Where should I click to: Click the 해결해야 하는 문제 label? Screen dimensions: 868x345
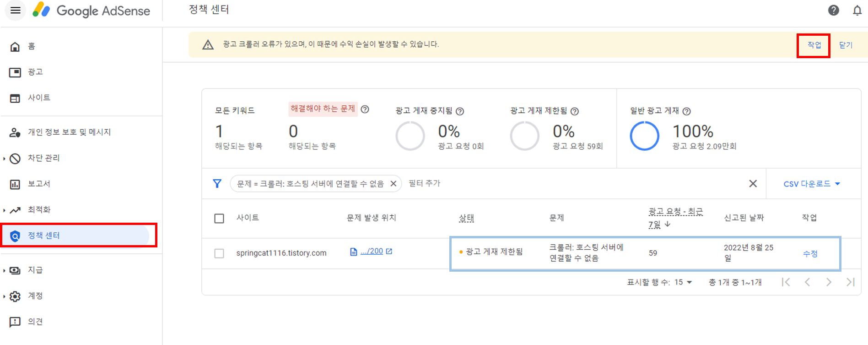pos(323,109)
